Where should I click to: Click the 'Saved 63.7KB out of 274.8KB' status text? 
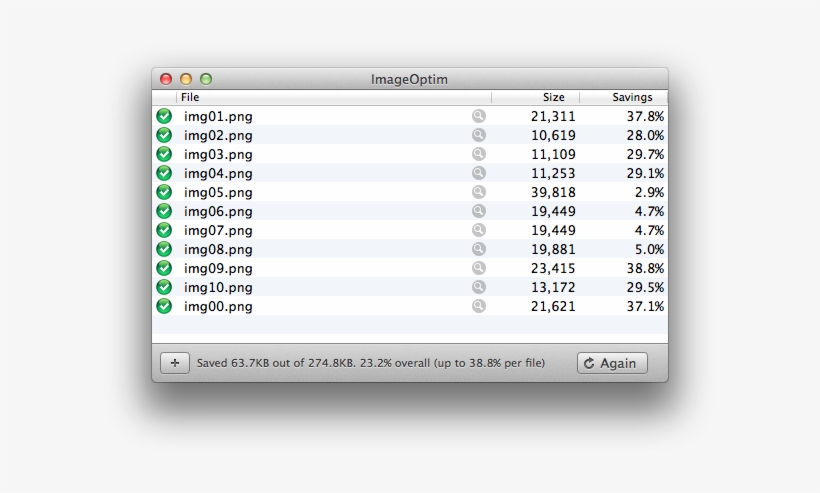pyautogui.click(x=371, y=363)
